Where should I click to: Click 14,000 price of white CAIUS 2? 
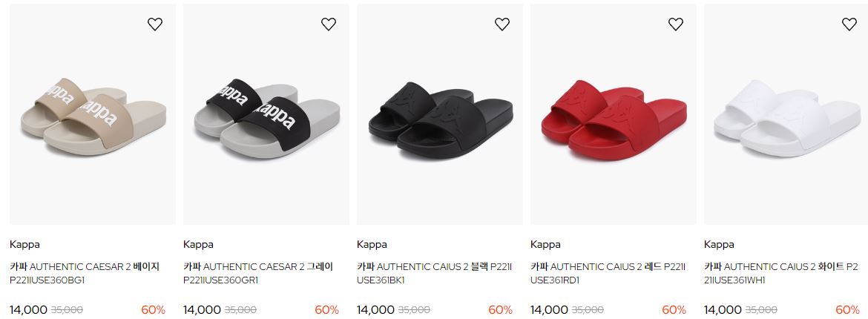coord(723,310)
